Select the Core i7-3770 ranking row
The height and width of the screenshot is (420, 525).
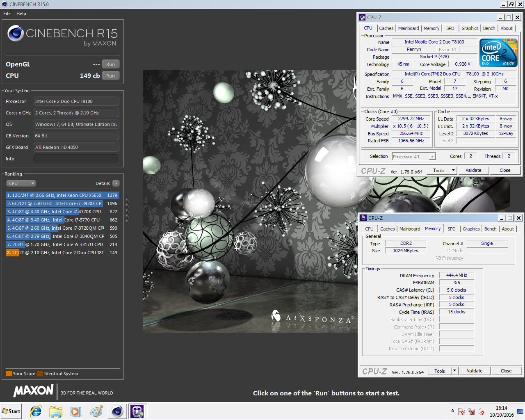pyautogui.click(x=62, y=220)
